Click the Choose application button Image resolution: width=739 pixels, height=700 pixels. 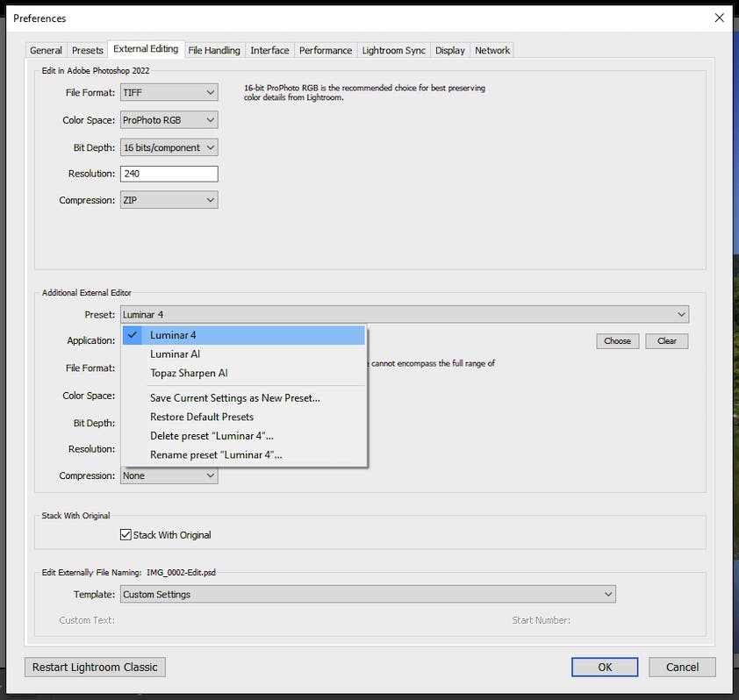pyautogui.click(x=617, y=340)
